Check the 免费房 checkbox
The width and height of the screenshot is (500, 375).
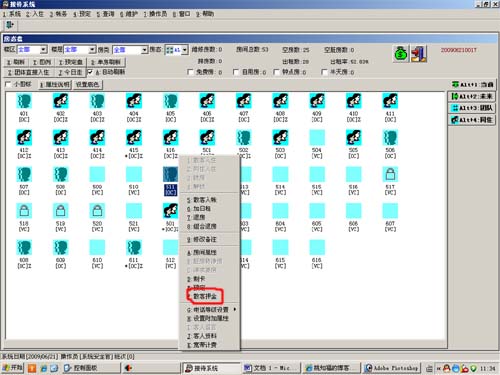pos(190,72)
